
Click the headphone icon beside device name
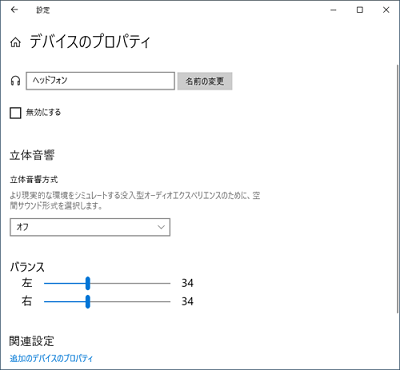pos(15,81)
